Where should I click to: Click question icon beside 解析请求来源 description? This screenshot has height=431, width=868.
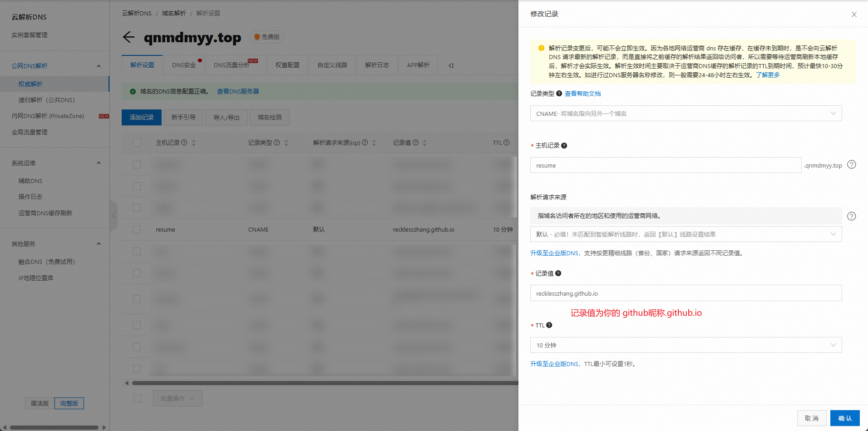coord(852,216)
